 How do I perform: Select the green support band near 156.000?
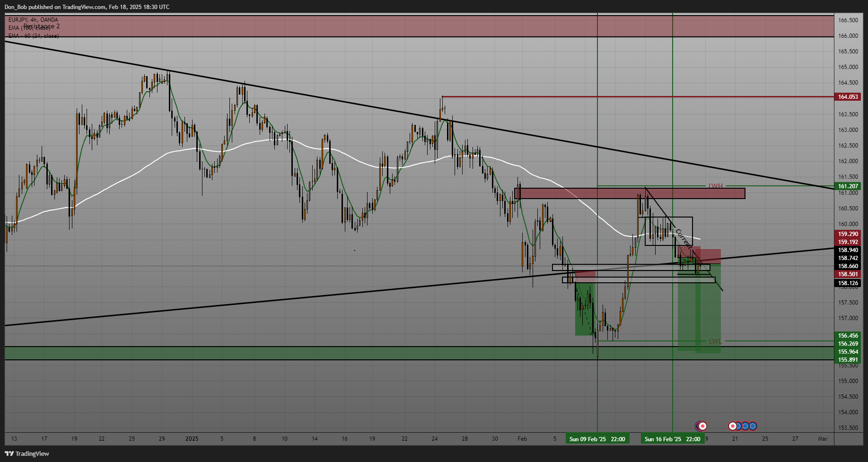(x=419, y=353)
